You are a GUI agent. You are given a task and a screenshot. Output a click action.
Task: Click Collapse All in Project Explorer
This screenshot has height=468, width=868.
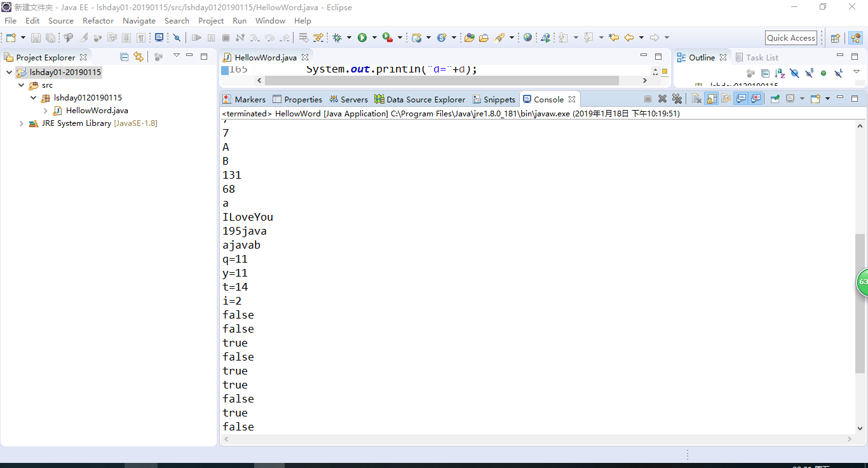tap(125, 57)
